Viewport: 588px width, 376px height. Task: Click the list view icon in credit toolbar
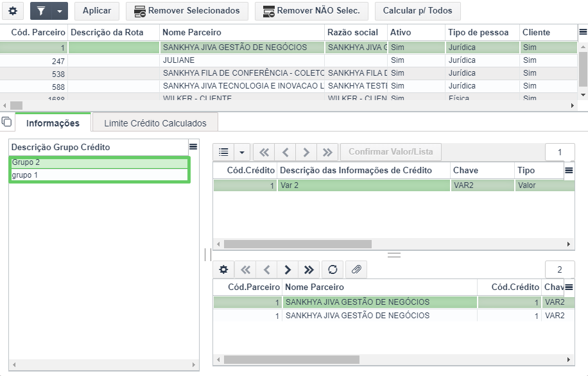click(223, 152)
